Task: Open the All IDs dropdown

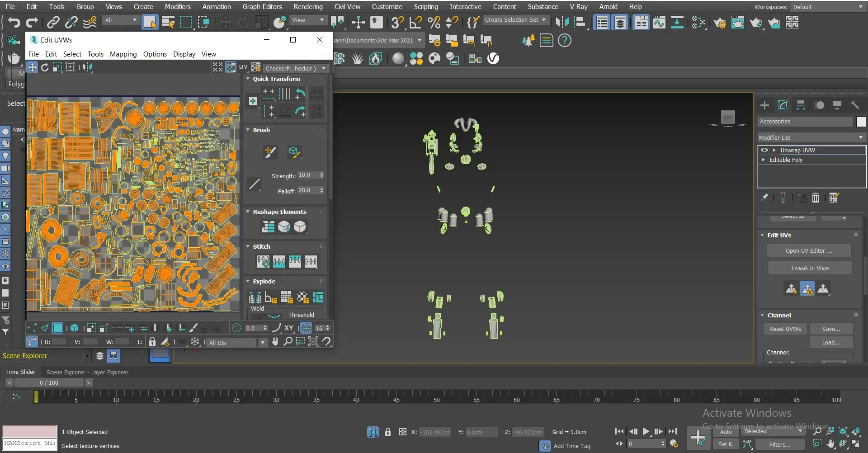Action: pos(237,343)
